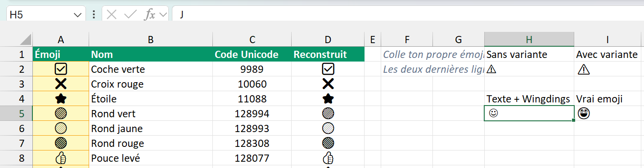
Task: Select column E header
Action: pyautogui.click(x=372, y=40)
